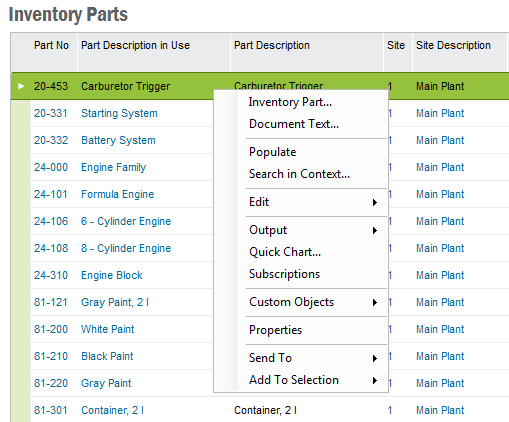
Task: Select Document Text... menu entry
Action: pyautogui.click(x=294, y=124)
